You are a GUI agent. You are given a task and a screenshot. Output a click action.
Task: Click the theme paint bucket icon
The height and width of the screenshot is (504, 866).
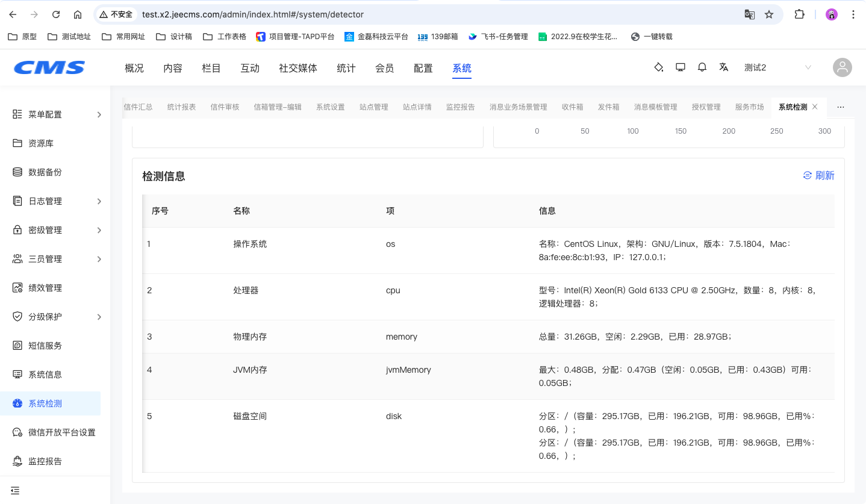point(659,67)
